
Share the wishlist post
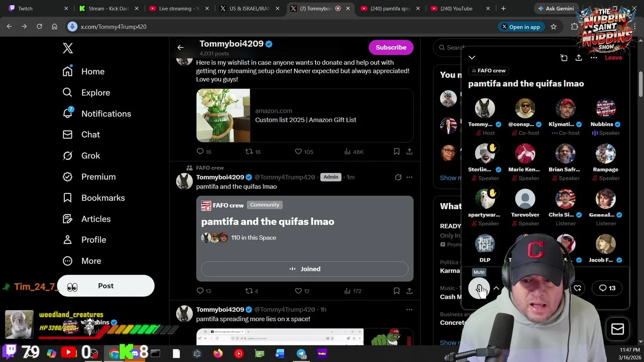pyautogui.click(x=410, y=151)
